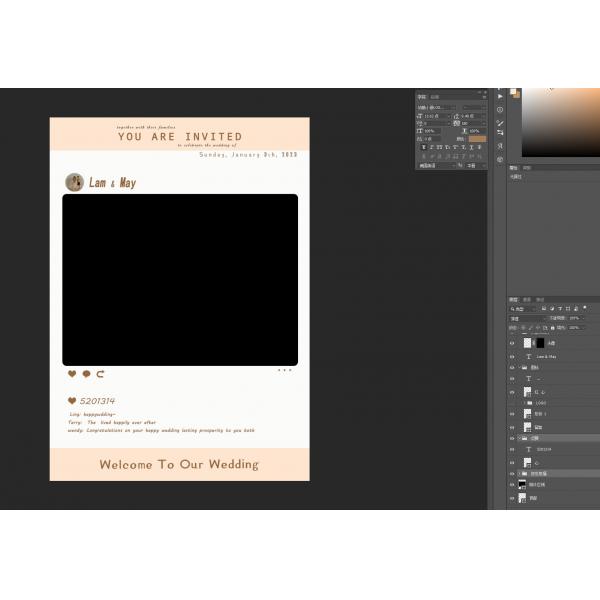Click the text thumbnail icon of the 5201314 layer

(x=528, y=450)
